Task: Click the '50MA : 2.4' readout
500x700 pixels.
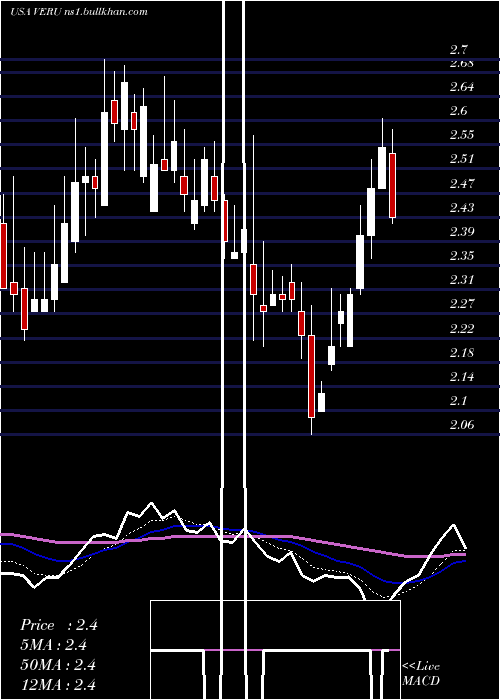Action: click(x=58, y=664)
